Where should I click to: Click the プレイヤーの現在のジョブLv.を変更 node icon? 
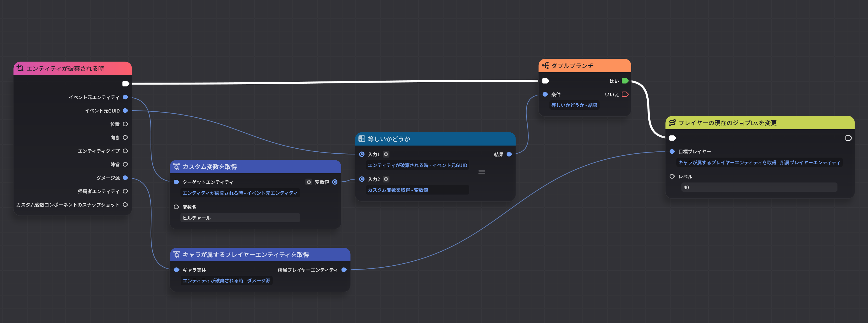click(x=672, y=123)
